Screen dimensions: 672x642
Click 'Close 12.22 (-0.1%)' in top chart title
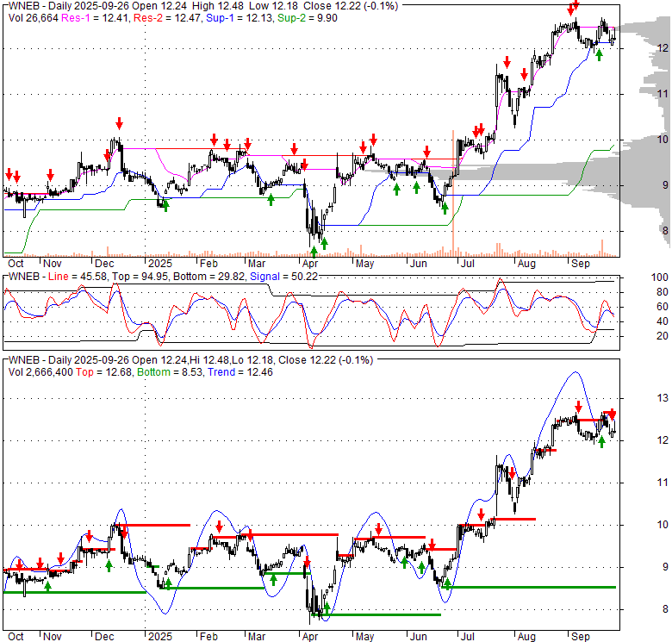pos(351,6)
